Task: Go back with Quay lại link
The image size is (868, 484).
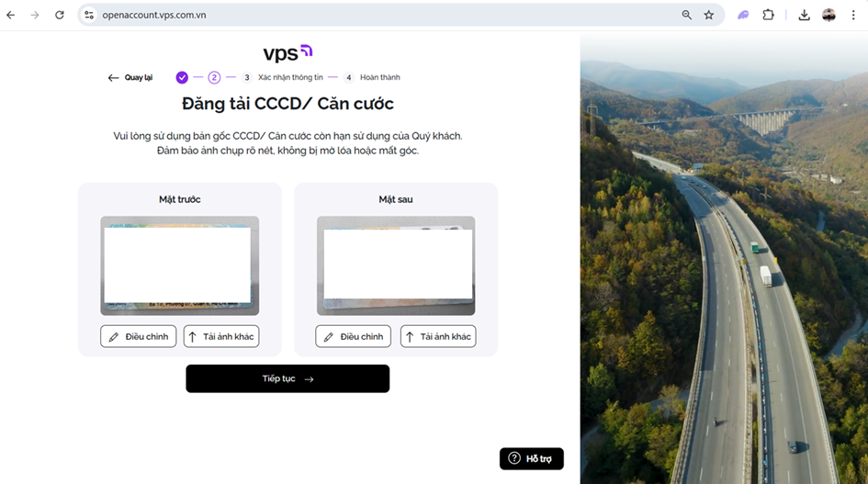Action: 130,77
